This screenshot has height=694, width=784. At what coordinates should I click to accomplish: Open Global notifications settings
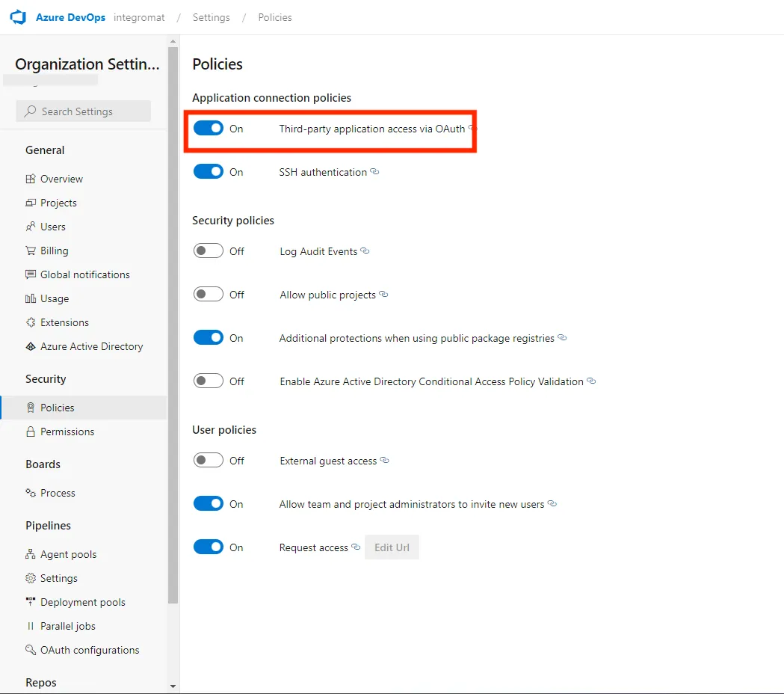(x=84, y=274)
